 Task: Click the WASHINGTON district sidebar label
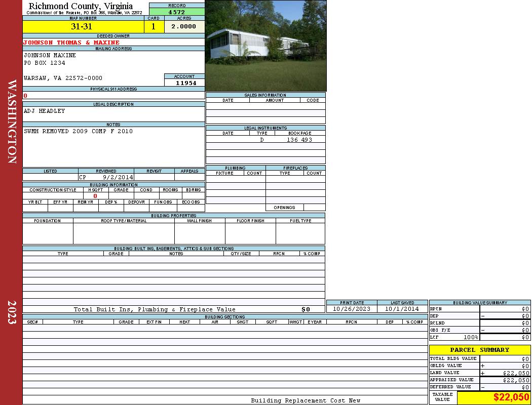point(12,121)
